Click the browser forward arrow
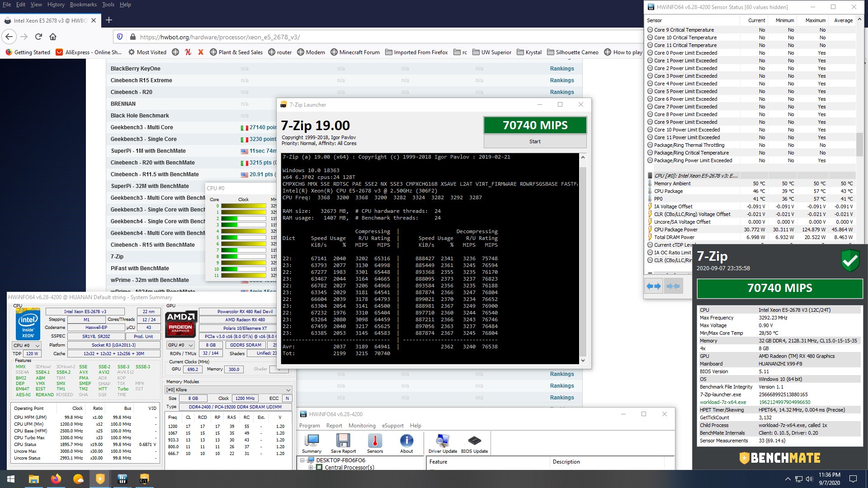Viewport: 868px width, 488px height. click(24, 37)
